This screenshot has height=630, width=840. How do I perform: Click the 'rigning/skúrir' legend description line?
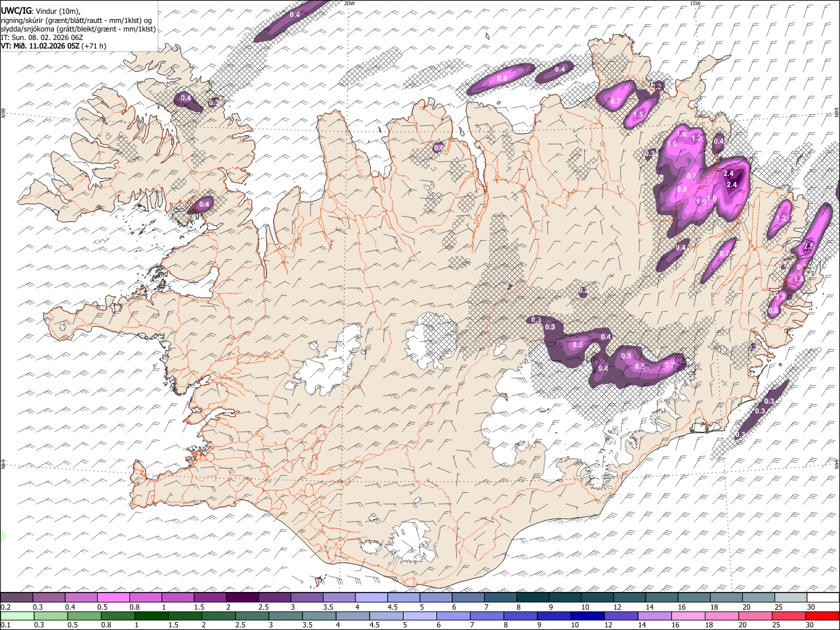[76, 20]
